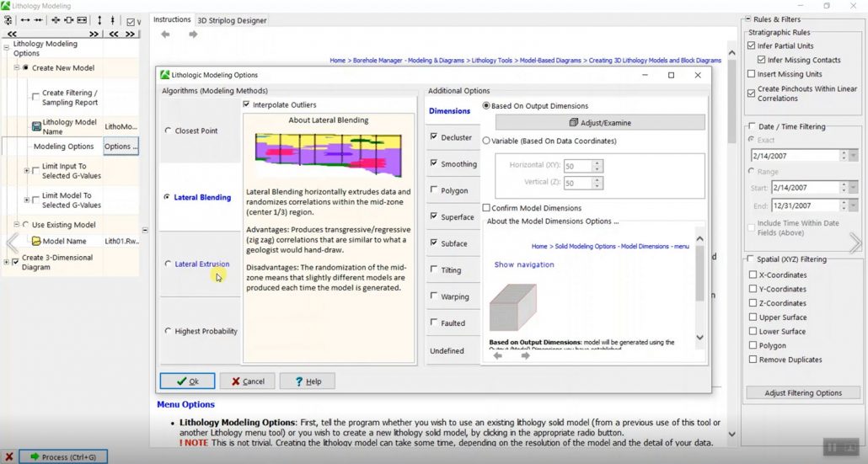
Task: Expand the Create 3-Dimensional Diagram node
Action: pos(7,262)
